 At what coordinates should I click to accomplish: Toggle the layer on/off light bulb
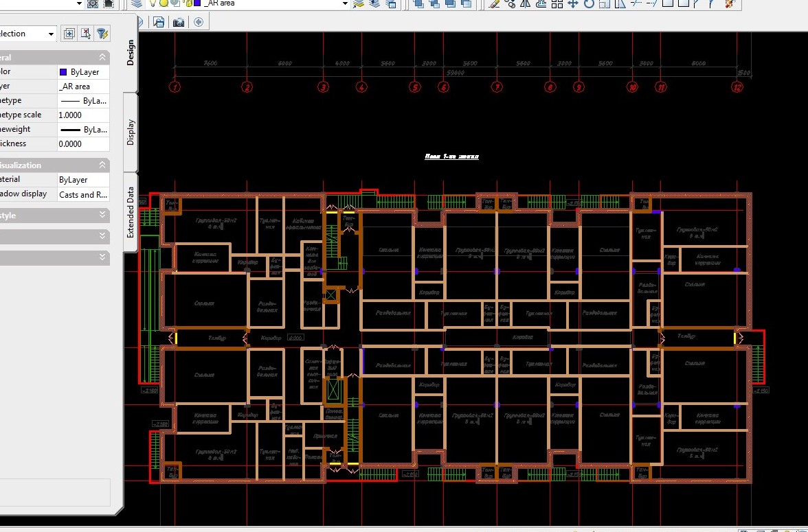pyautogui.click(x=153, y=3)
